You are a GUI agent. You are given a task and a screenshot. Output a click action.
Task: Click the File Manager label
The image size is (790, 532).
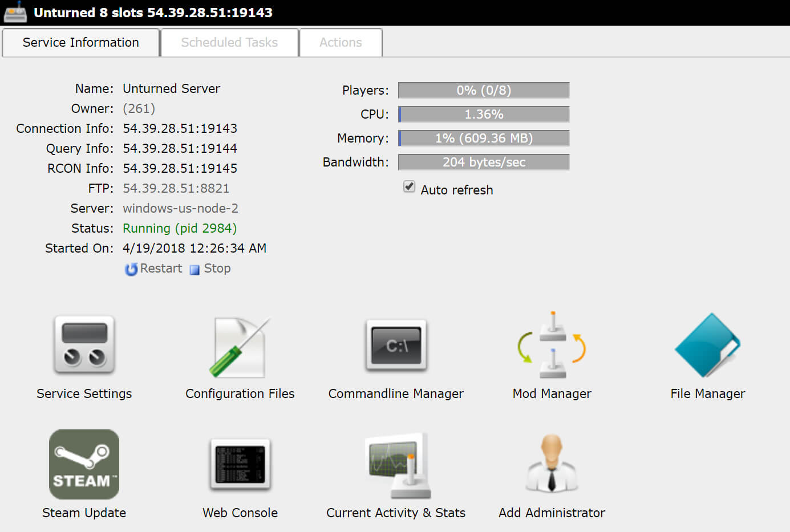point(708,393)
